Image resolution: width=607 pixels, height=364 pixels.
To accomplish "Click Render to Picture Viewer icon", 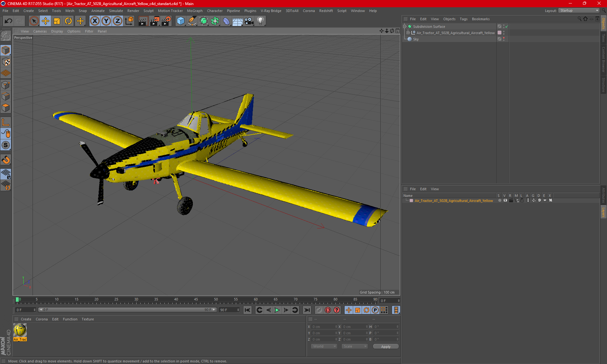I will (154, 21).
